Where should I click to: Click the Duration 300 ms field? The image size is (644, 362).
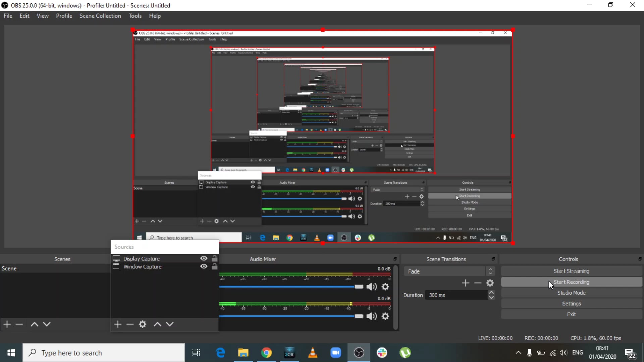coord(457,295)
